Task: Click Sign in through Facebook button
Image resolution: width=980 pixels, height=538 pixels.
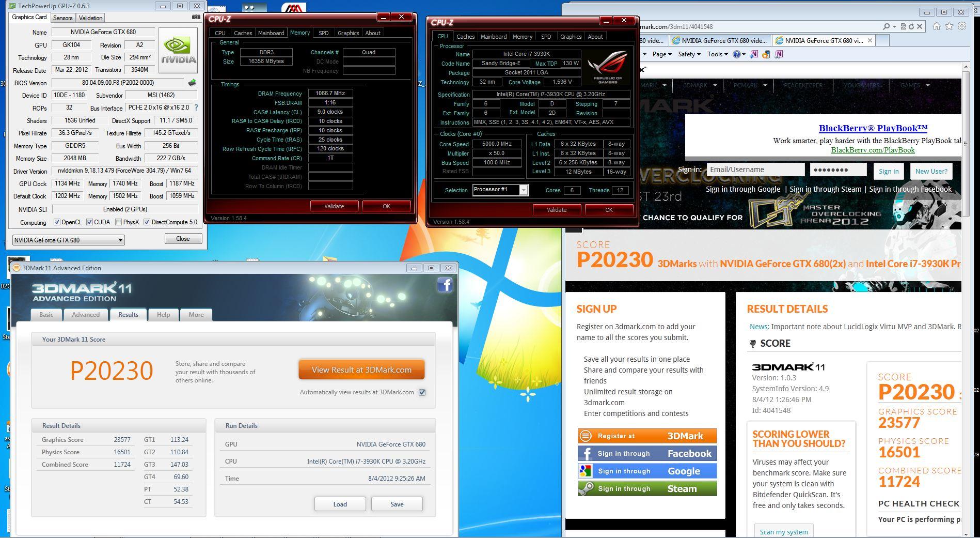Action: [x=647, y=453]
